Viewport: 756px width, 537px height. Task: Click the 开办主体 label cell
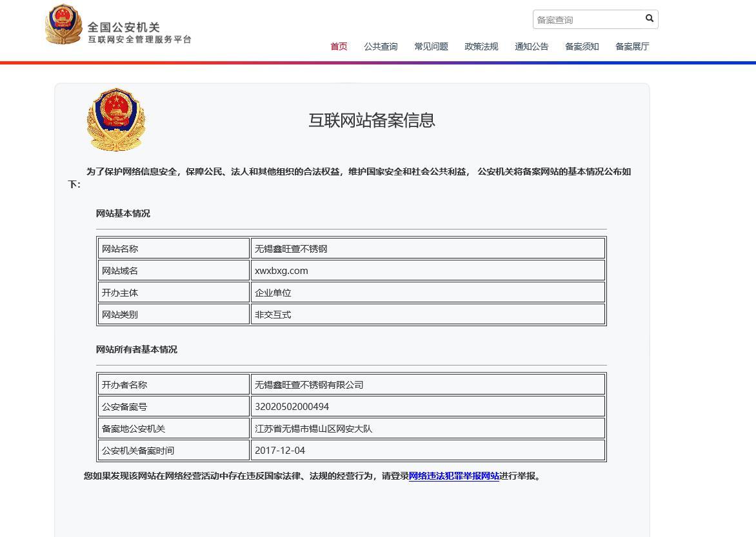tap(174, 293)
